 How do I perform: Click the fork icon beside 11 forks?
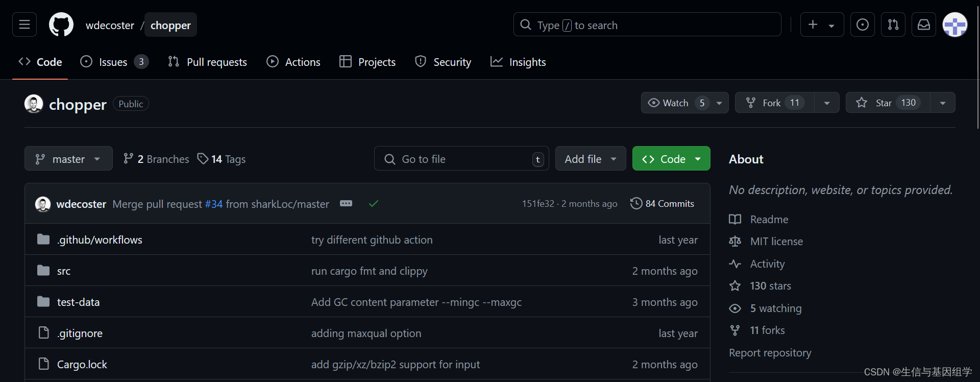click(735, 330)
